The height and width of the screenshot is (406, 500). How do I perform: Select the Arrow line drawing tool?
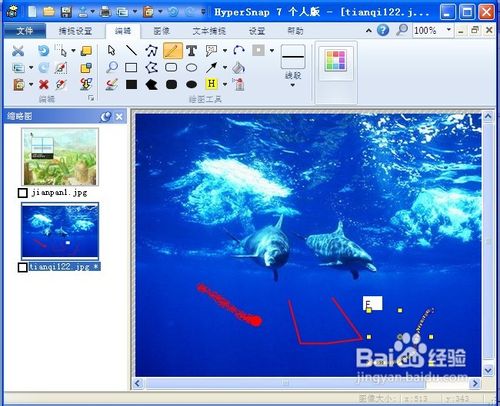point(211,68)
